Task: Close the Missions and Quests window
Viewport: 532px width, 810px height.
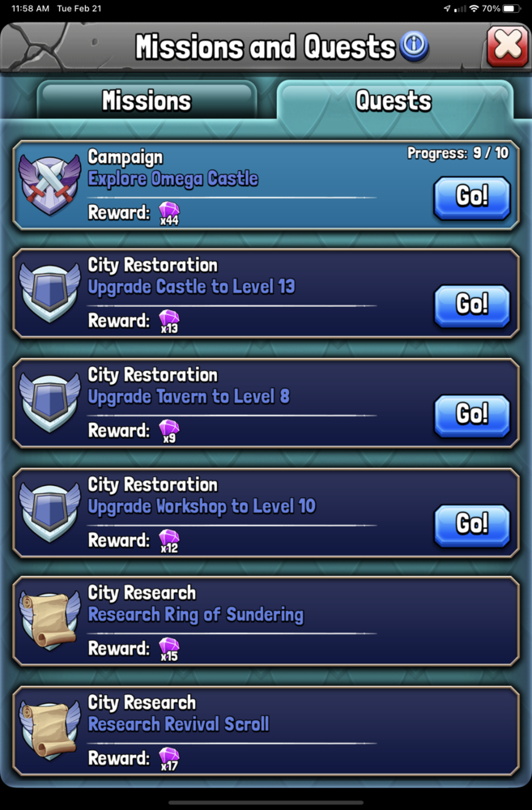Action: tap(507, 46)
